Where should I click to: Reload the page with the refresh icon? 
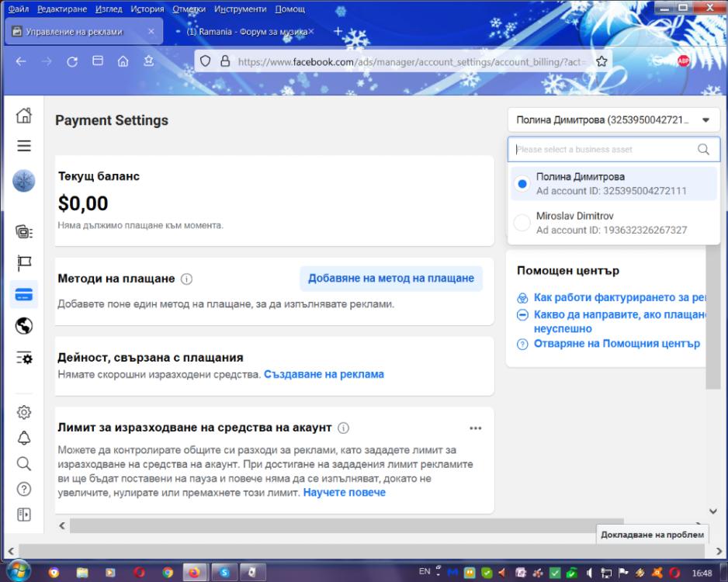72,61
